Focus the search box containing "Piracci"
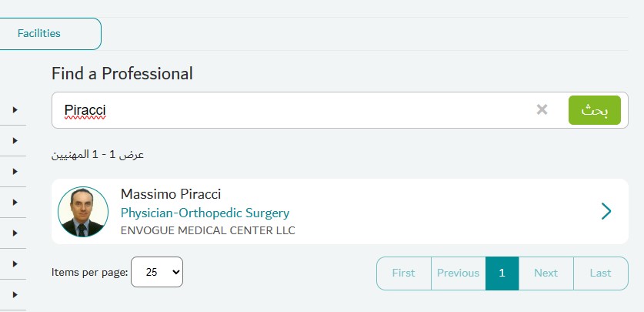Screen dimensions: 644x312 click(292, 110)
